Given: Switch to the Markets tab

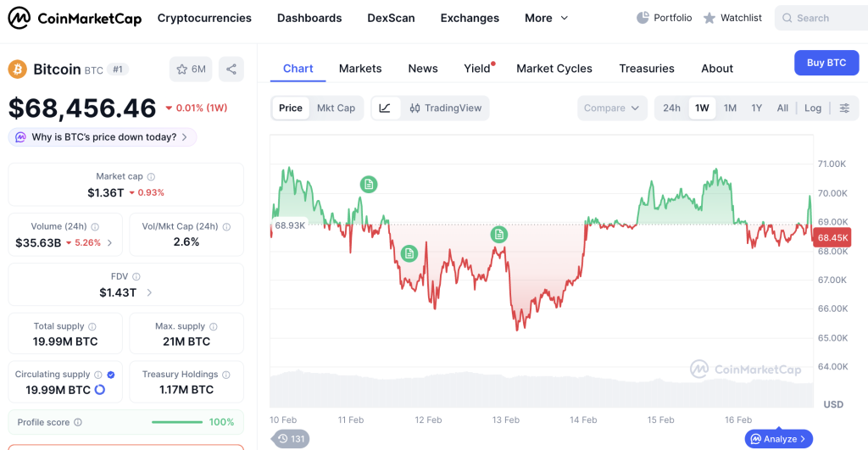Looking at the screenshot, I should click(360, 69).
